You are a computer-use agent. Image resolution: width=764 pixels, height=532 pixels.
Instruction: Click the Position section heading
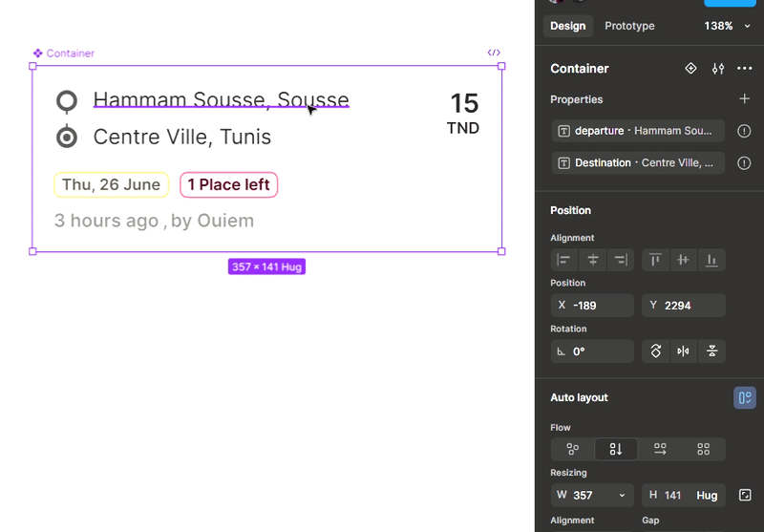click(570, 210)
